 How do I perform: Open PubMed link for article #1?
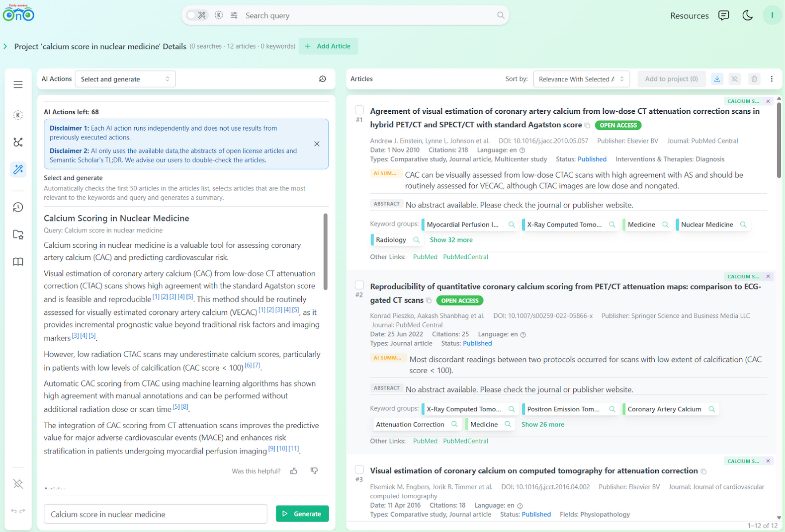[x=425, y=257]
